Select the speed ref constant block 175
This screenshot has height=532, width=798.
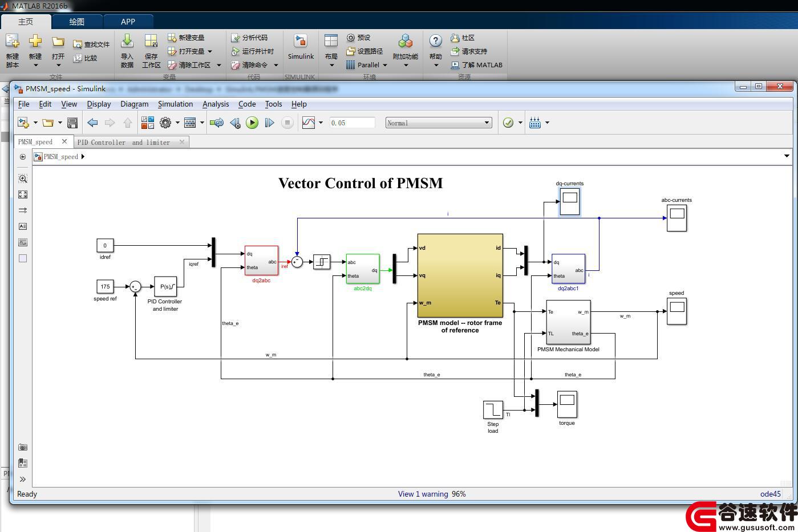(105, 287)
